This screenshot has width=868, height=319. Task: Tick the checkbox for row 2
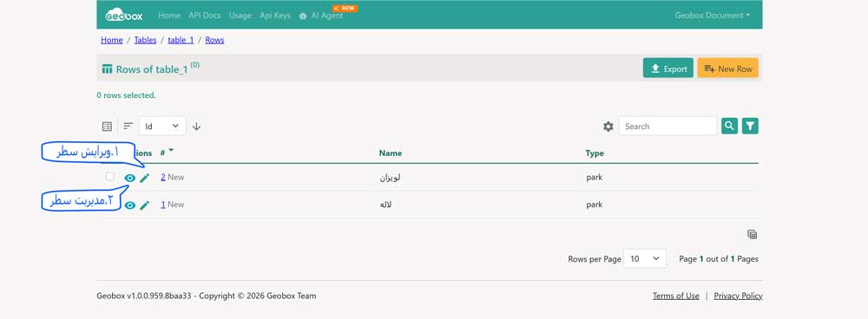click(x=110, y=177)
